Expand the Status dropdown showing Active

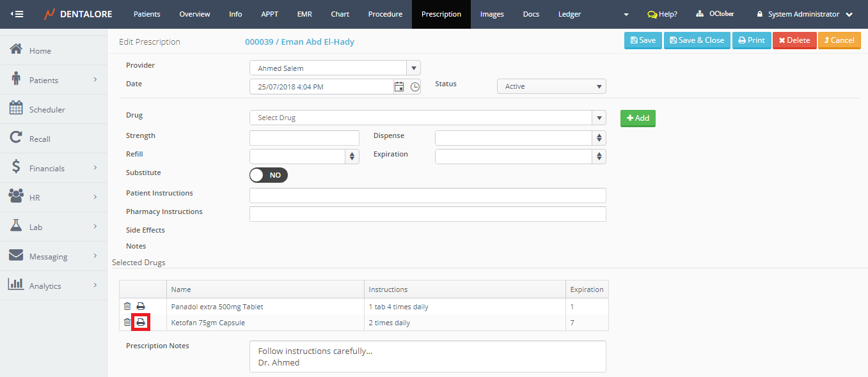[x=551, y=86]
